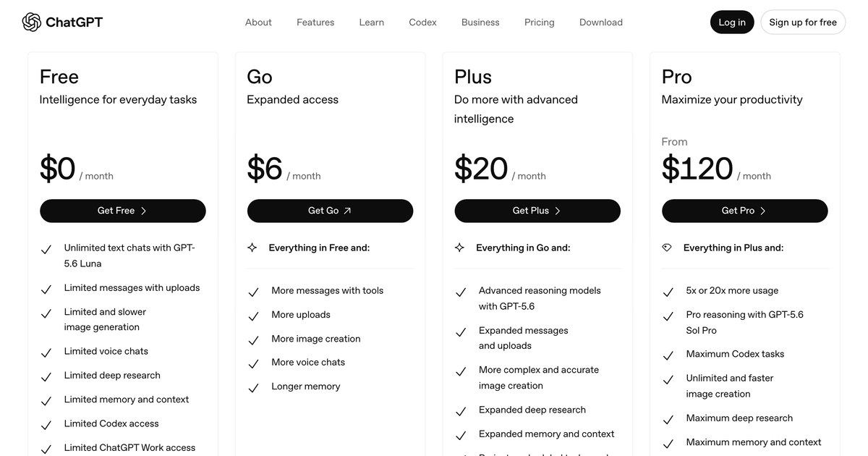868x456 pixels.
Task: Click the diamond icon beside Everything in Plus
Action: 667,248
